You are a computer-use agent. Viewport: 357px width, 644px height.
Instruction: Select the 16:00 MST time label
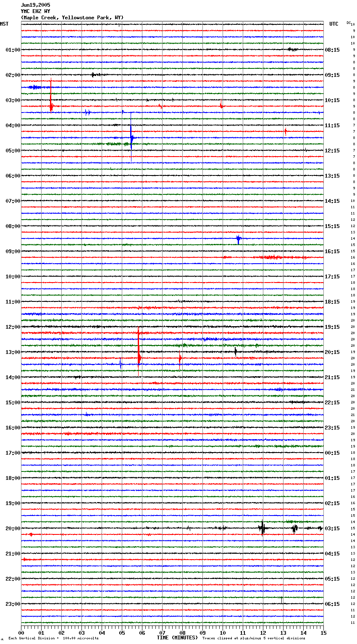[x=13, y=428]
